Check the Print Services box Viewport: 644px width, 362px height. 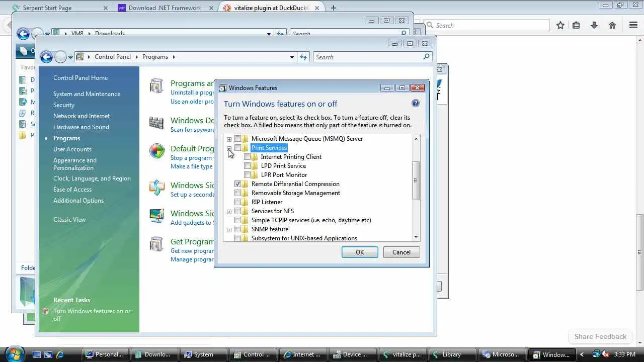(x=237, y=148)
